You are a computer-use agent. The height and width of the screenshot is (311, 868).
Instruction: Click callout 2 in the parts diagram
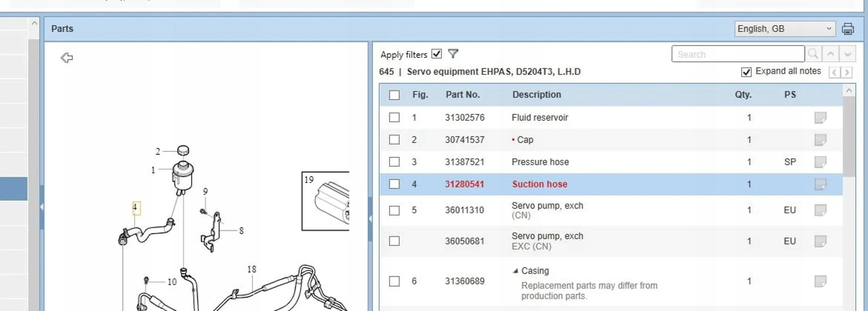pos(158,152)
